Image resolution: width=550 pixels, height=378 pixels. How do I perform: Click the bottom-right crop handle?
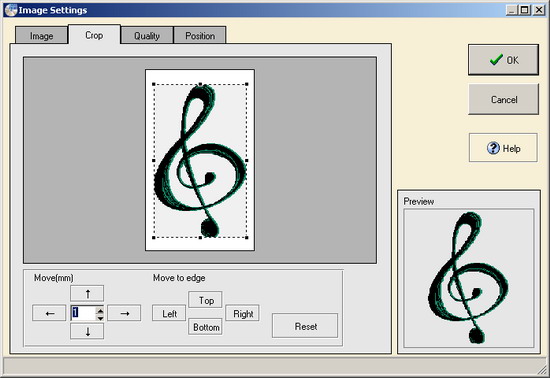247,237
